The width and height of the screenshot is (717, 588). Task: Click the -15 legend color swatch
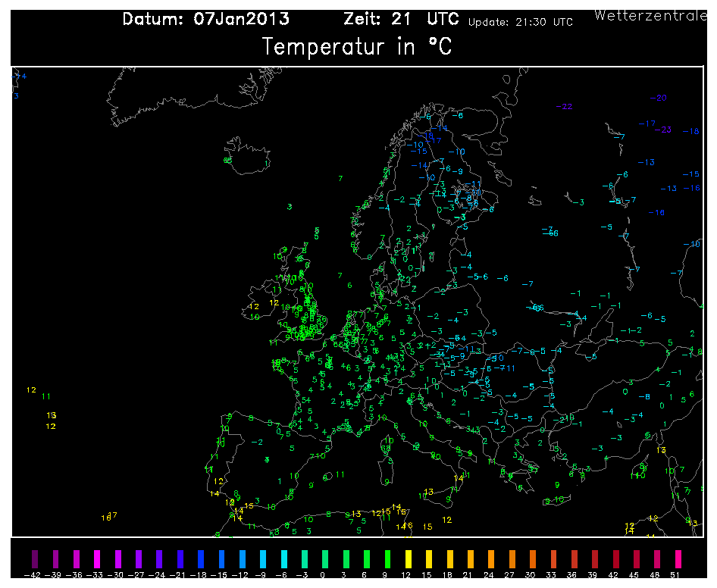(222, 558)
